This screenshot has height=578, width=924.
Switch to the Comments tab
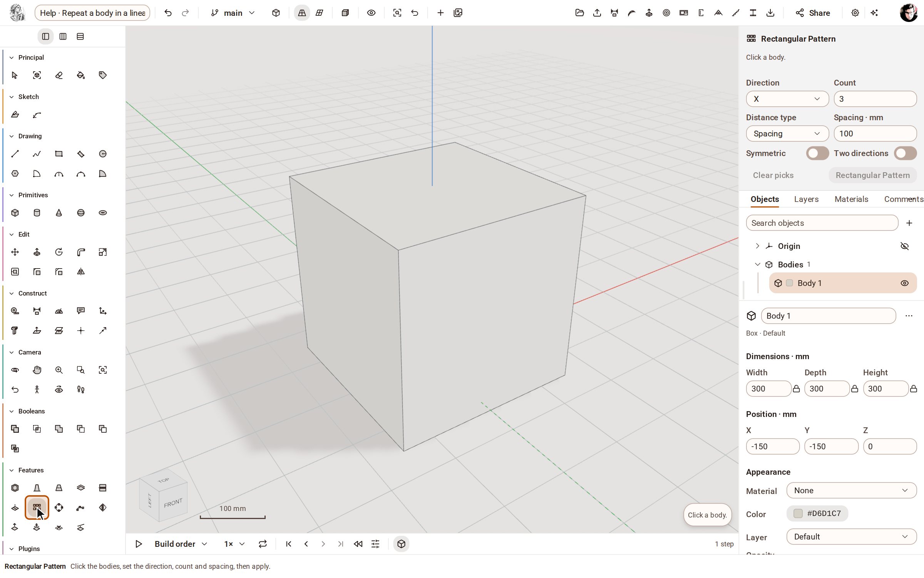pyautogui.click(x=903, y=199)
